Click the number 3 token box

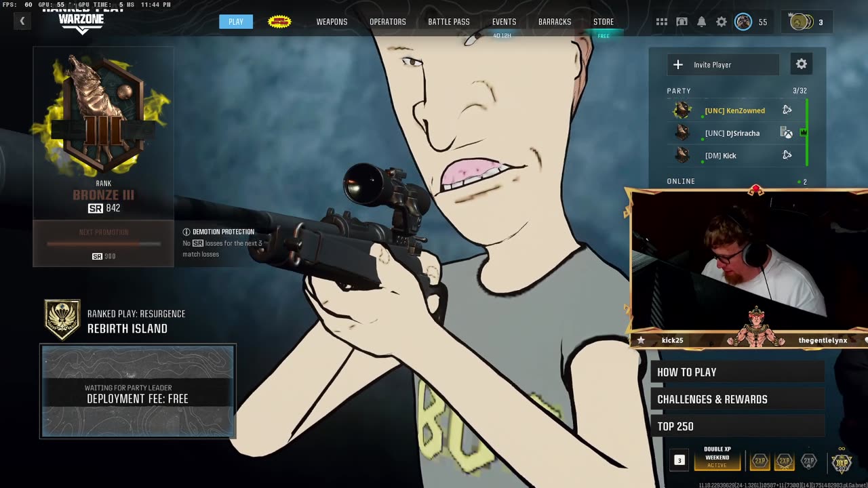click(679, 460)
